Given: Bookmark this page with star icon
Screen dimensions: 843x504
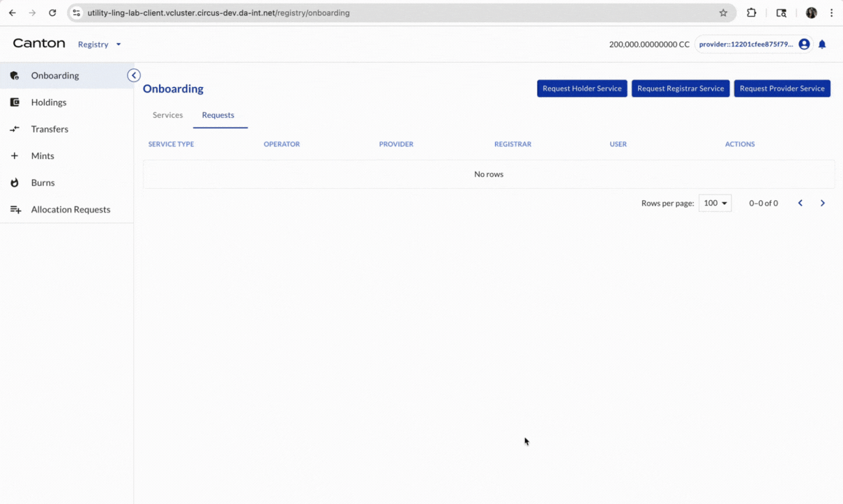Looking at the screenshot, I should [723, 13].
